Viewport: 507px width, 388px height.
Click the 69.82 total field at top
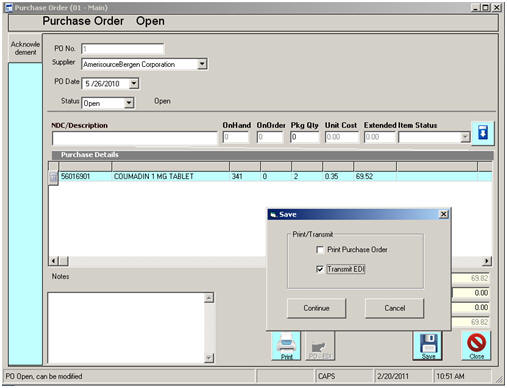tap(471, 278)
